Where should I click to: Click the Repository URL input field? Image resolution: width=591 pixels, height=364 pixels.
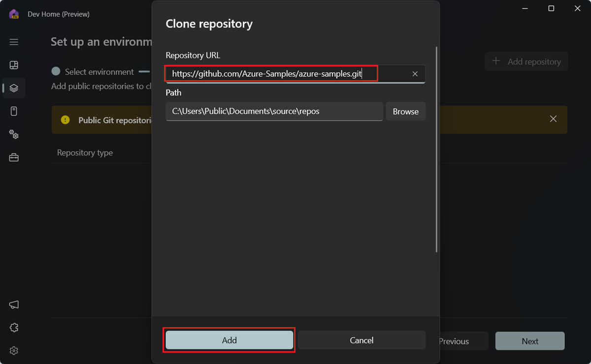point(295,74)
